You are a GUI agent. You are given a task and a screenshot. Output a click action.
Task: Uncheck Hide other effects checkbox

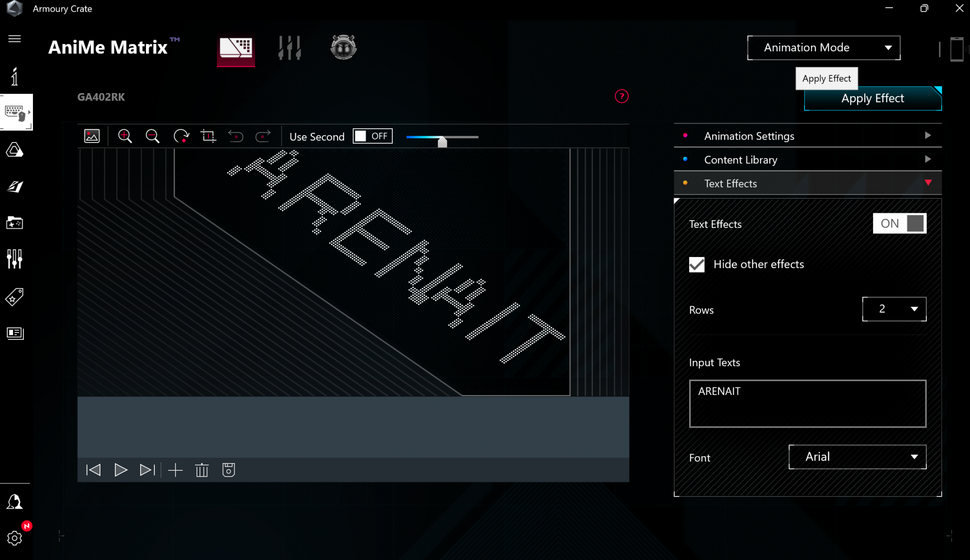click(697, 264)
